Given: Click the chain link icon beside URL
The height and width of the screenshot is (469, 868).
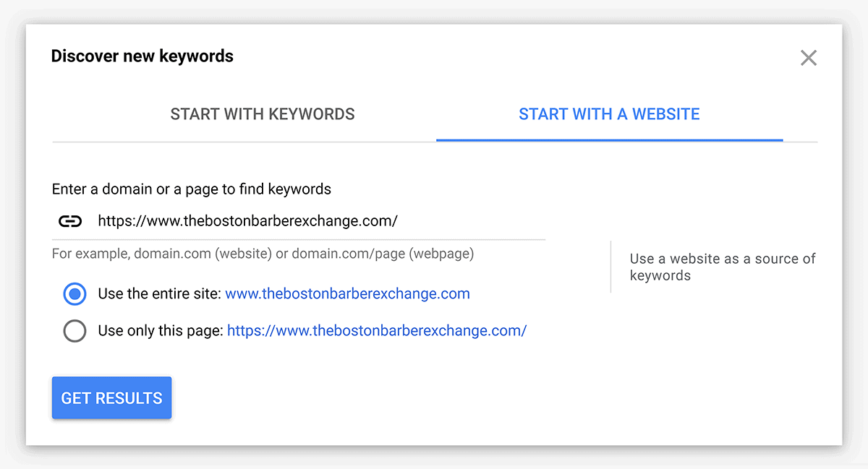Looking at the screenshot, I should click(70, 221).
